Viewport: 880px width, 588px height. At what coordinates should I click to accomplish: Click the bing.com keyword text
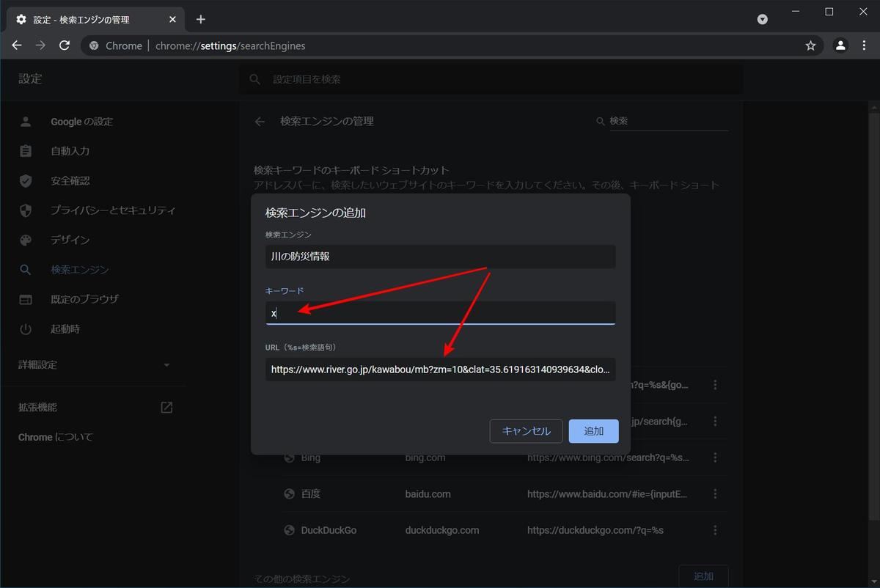coord(425,457)
